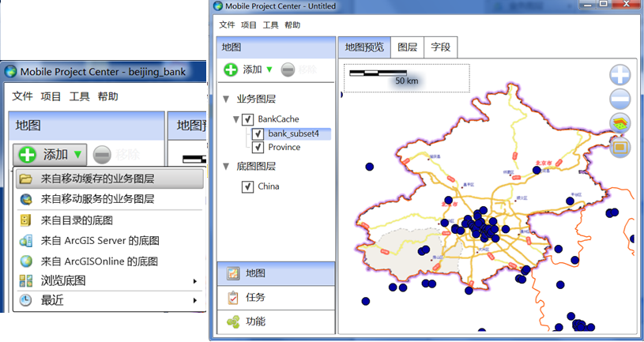644x342 pixels.
Task: Click globe title icon of beijing_bank window
Action: tap(11, 72)
